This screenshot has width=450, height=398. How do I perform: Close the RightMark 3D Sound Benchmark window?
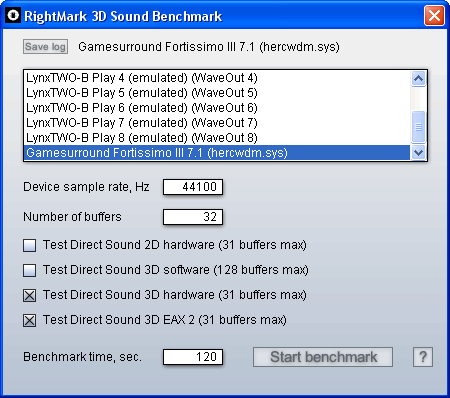coord(434,16)
